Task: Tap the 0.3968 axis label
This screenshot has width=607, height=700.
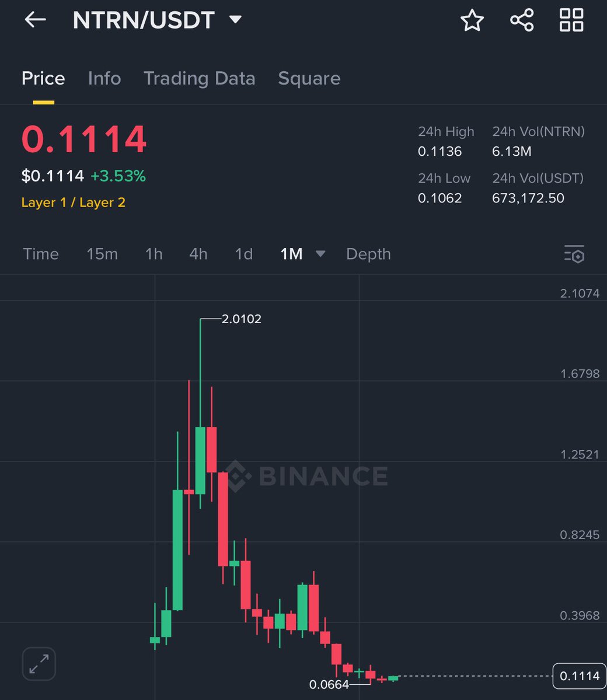Action: point(580,615)
